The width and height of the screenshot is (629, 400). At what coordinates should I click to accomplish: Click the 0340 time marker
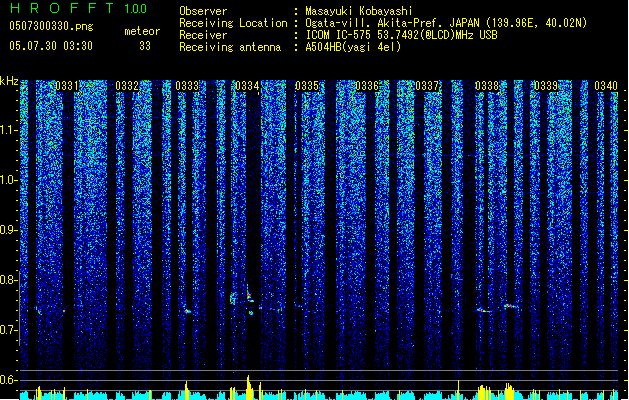[x=606, y=86]
